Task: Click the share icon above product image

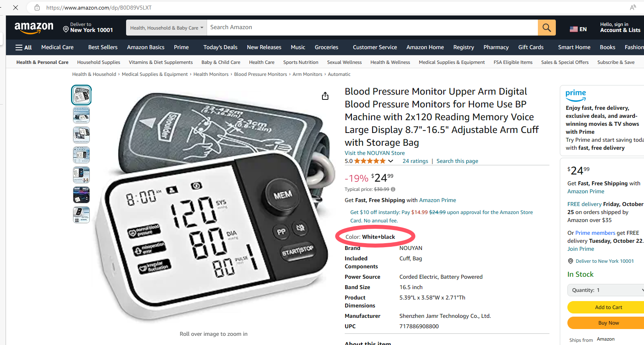Action: (x=325, y=96)
